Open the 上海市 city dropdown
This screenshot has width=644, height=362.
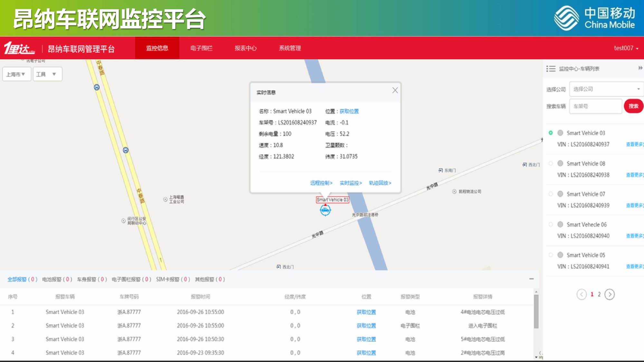[16, 74]
